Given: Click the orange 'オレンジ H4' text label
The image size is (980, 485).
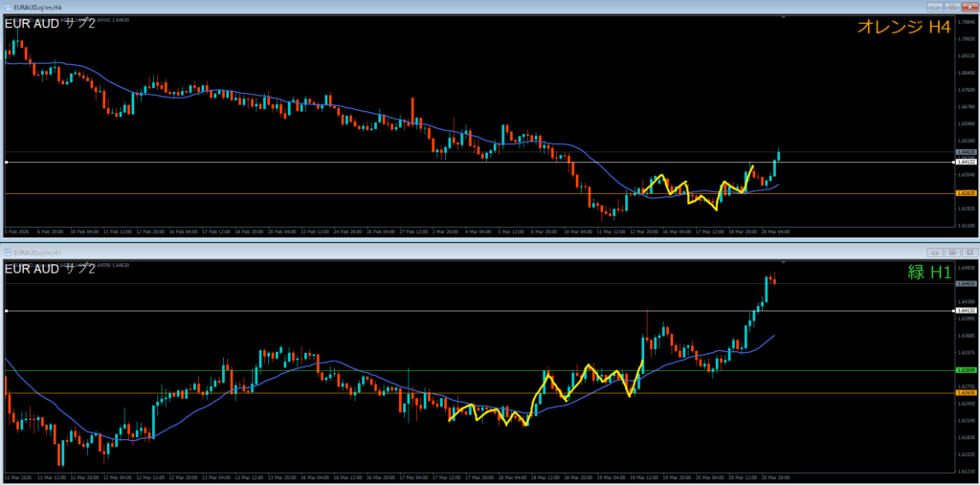Looking at the screenshot, I should (902, 28).
